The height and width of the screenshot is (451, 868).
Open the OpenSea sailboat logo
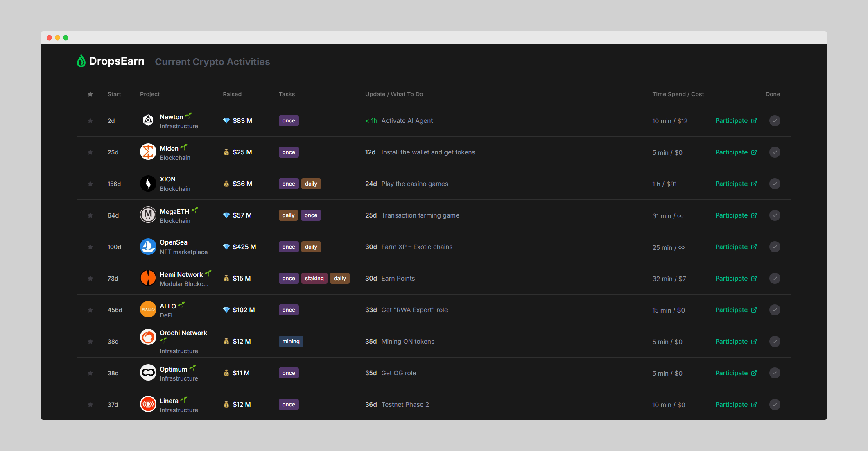pos(148,247)
